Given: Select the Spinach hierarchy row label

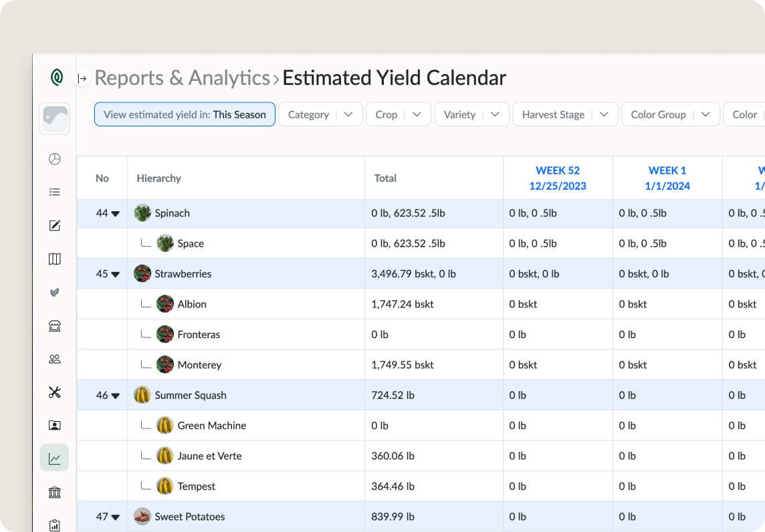Looking at the screenshot, I should [x=173, y=213].
